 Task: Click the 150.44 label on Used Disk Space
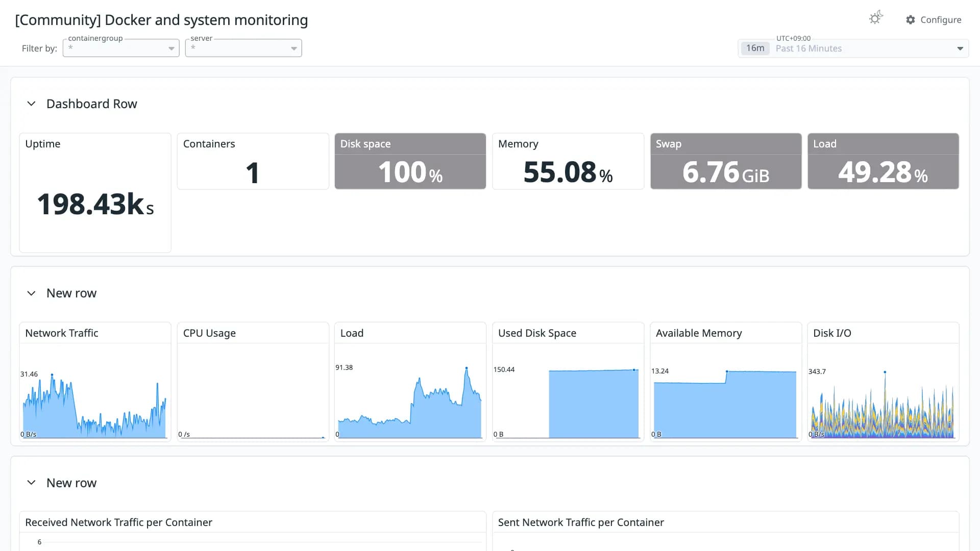tap(504, 369)
